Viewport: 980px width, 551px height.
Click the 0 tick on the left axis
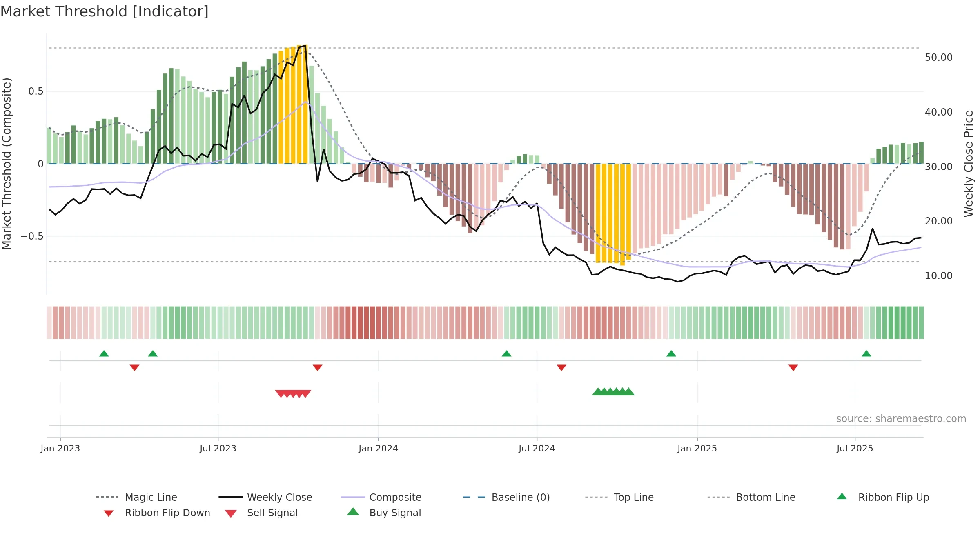coord(41,164)
